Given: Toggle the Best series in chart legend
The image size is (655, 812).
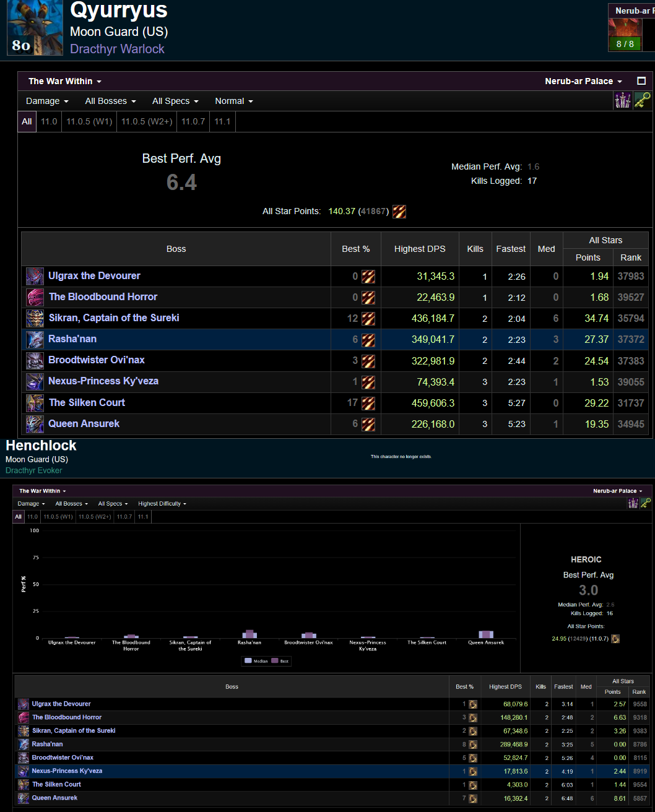Looking at the screenshot, I should click(281, 661).
